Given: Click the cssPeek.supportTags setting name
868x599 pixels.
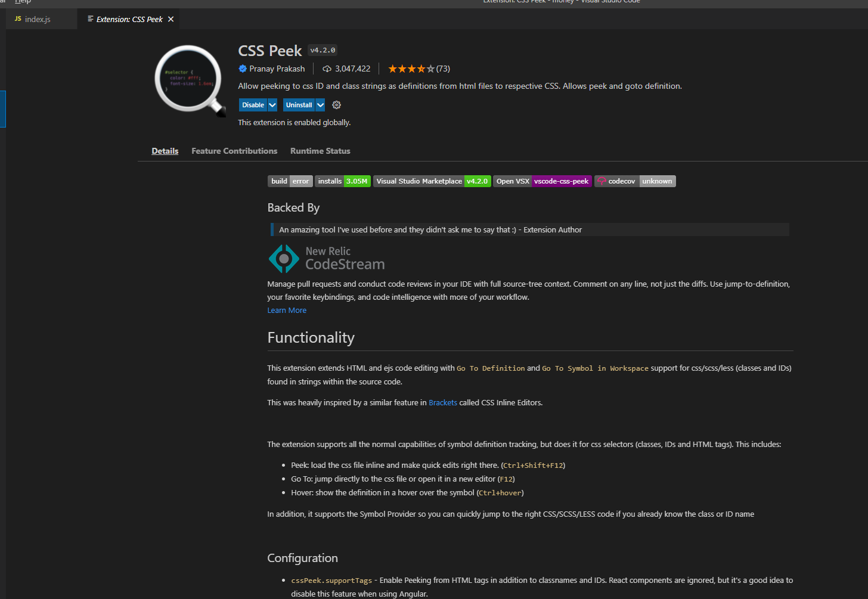Looking at the screenshot, I should [x=331, y=581].
